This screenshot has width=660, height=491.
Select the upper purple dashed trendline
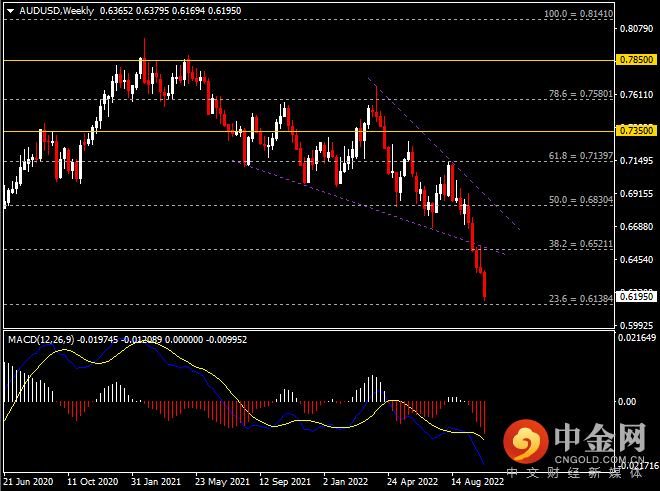coord(444,154)
